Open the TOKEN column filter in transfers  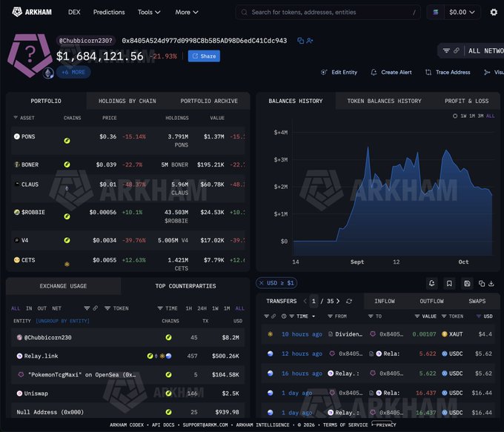452,316
